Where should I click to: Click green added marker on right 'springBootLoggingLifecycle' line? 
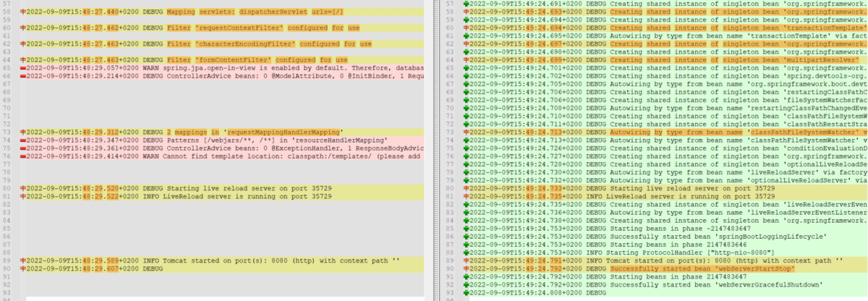tap(467, 237)
